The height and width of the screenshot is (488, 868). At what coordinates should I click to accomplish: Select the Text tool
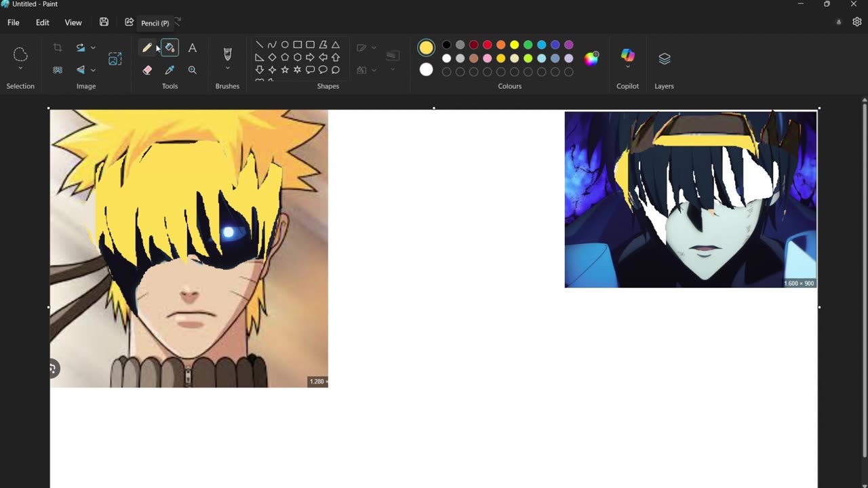193,47
